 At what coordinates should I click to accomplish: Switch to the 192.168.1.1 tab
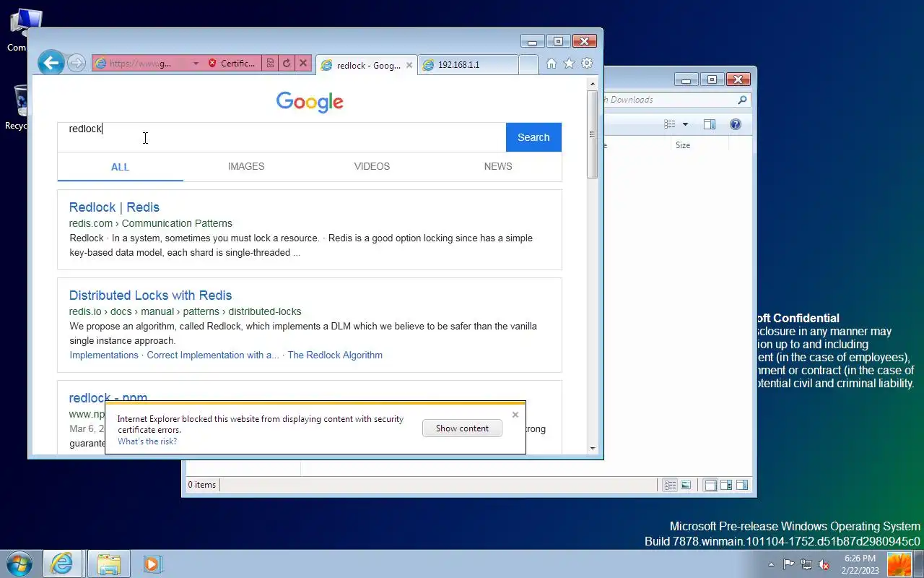(x=468, y=65)
